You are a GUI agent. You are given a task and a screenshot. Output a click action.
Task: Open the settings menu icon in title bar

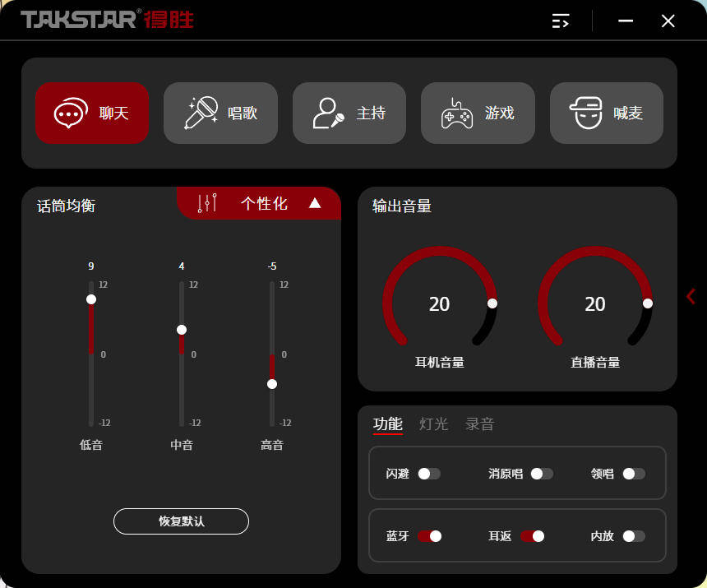coord(560,21)
